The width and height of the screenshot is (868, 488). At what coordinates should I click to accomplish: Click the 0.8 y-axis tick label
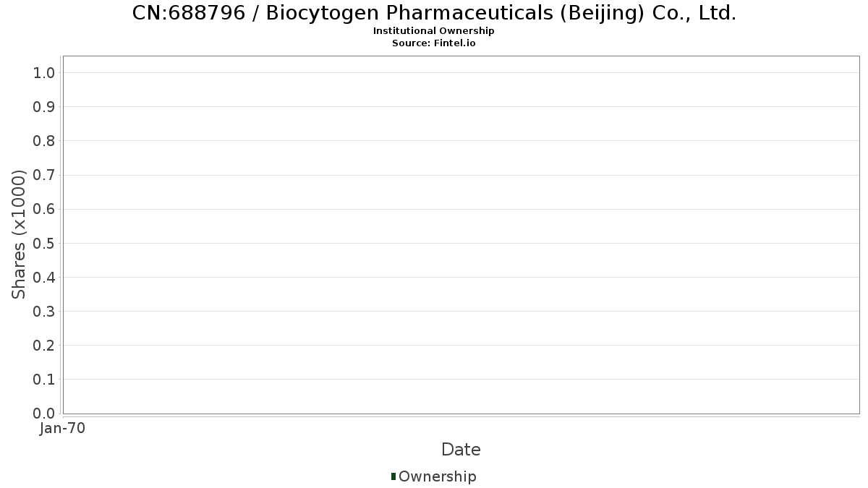click(x=44, y=141)
